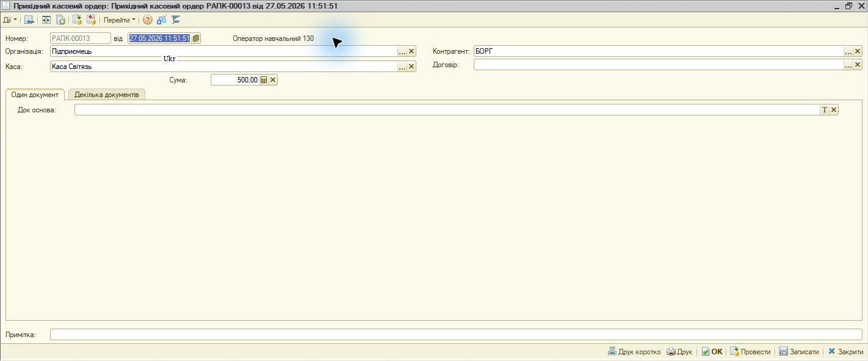Click the blue squares settings toolbar icon
Screen dimensions: 868x361
point(162,20)
